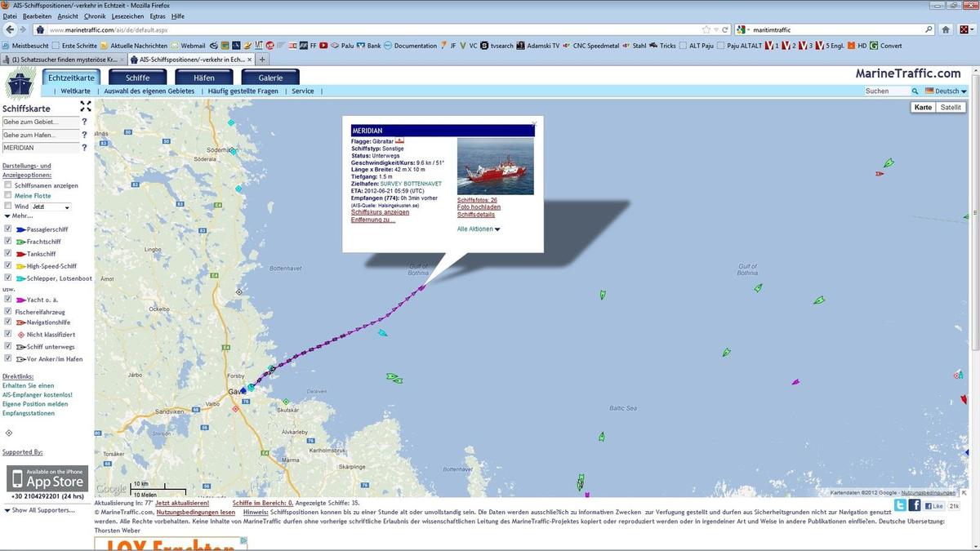Click the Jetzt aktualisieren link

point(182,503)
